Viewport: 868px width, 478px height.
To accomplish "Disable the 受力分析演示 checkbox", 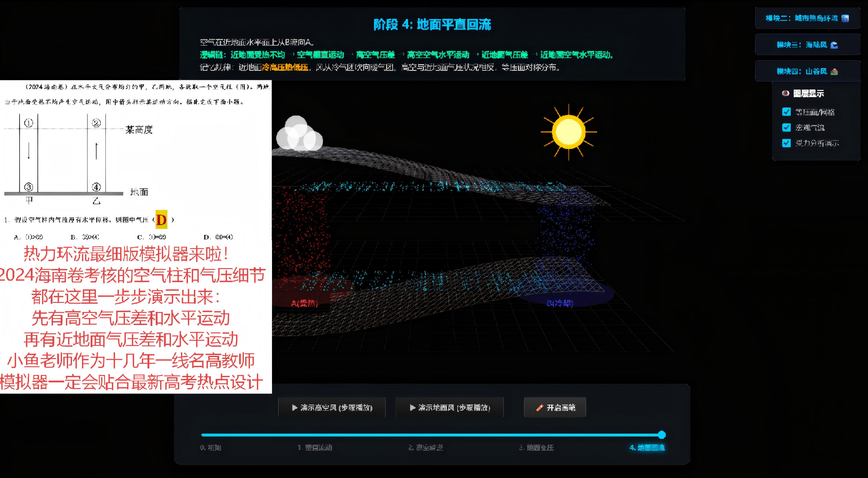I will (x=786, y=143).
